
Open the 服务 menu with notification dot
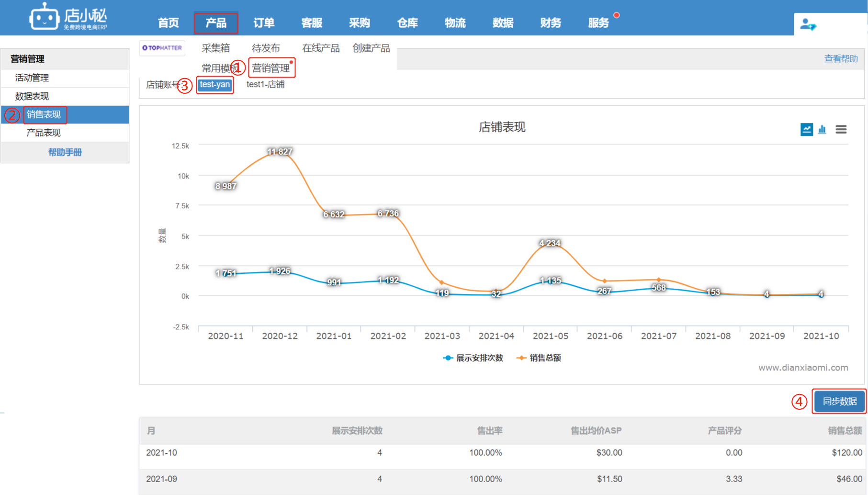pyautogui.click(x=598, y=22)
